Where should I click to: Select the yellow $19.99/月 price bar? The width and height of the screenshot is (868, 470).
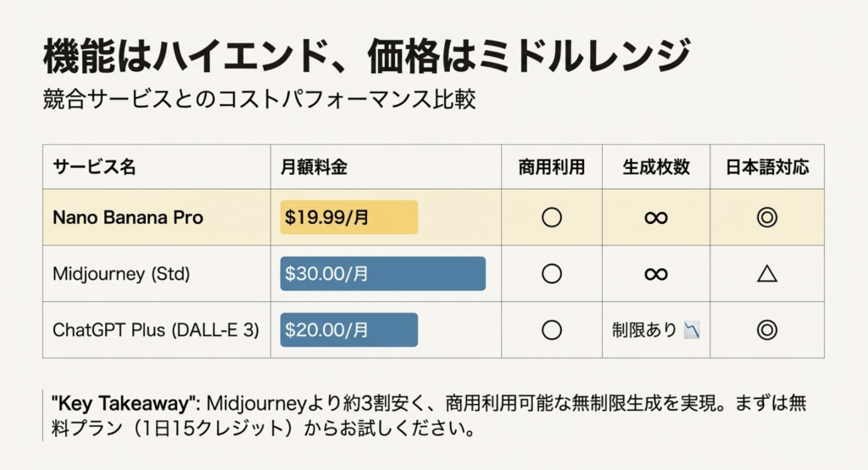pyautogui.click(x=349, y=217)
